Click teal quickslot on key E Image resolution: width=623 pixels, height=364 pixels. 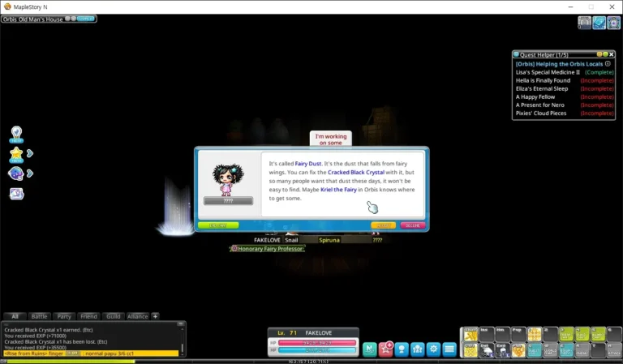[x=566, y=350]
